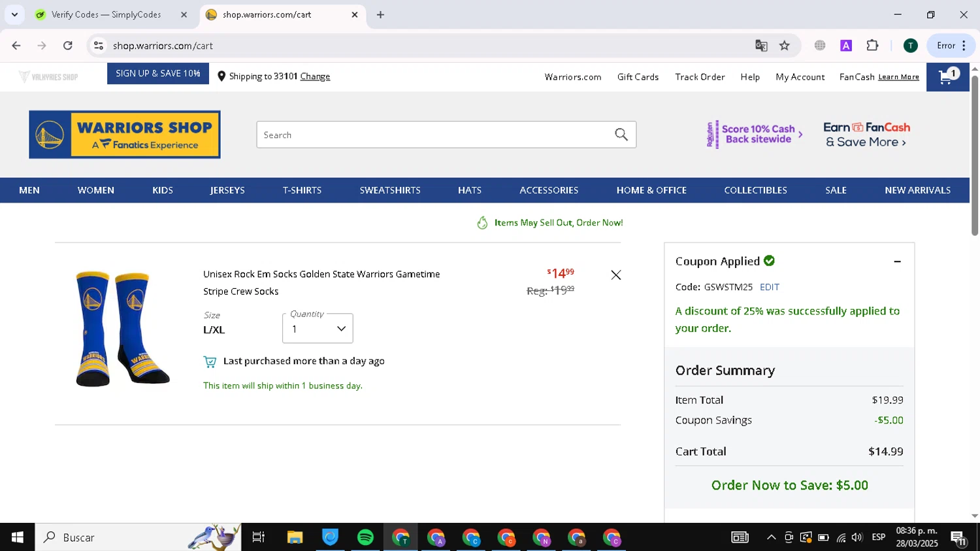Remove socks item with X icon
The width and height of the screenshot is (980, 551).
pos(615,275)
